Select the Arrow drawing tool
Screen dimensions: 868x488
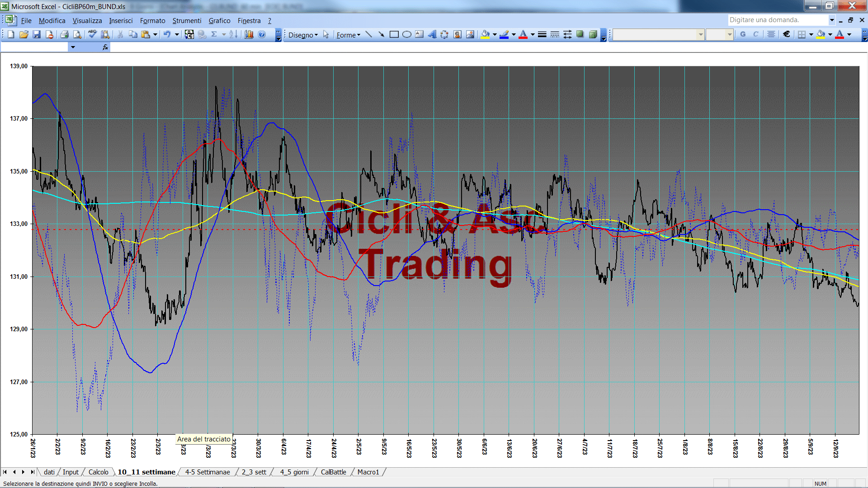[x=381, y=34]
